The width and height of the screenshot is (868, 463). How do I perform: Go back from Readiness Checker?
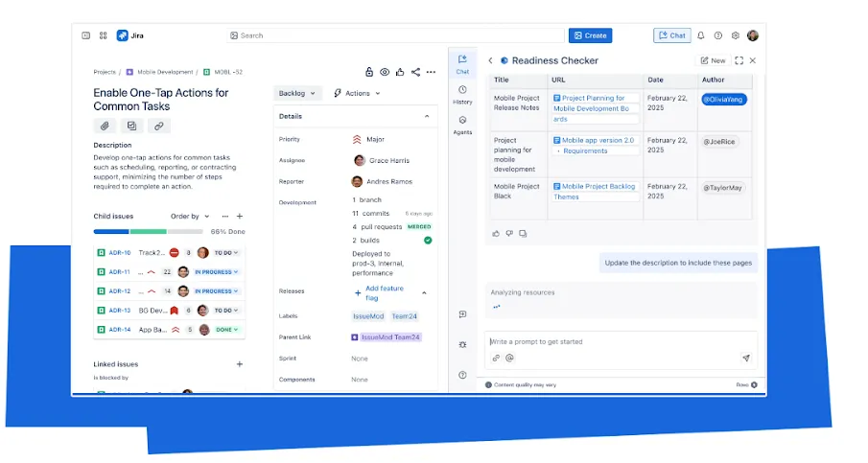tap(490, 60)
